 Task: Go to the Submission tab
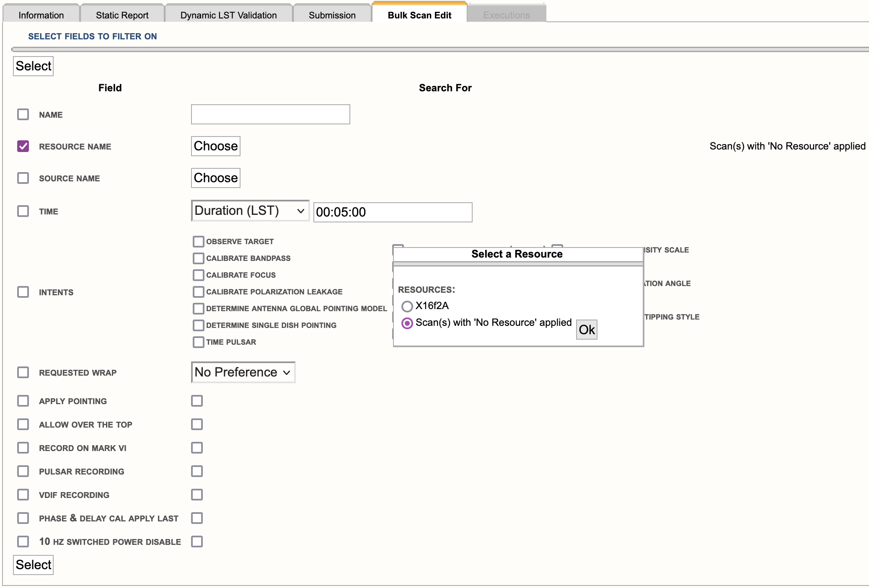332,15
